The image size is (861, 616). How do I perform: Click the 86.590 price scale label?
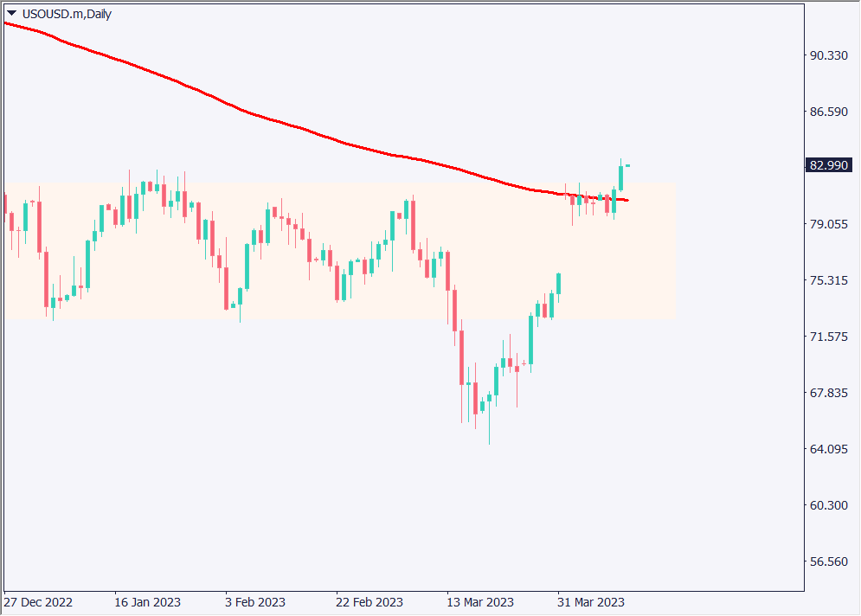click(827, 112)
